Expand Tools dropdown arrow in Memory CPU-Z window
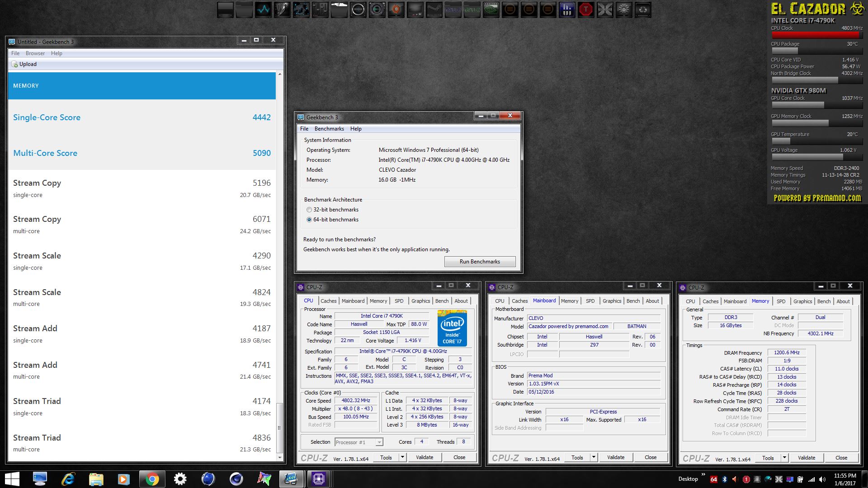The height and width of the screenshot is (488, 868). pyautogui.click(x=784, y=458)
